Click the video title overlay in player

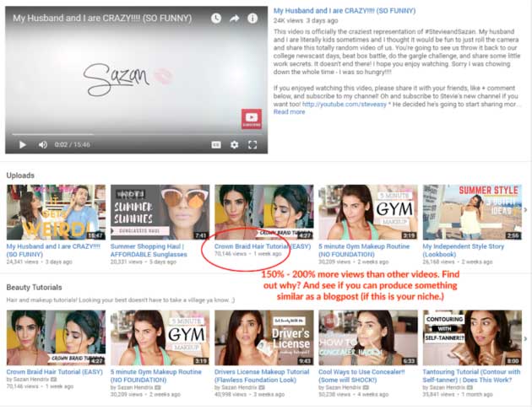coord(102,19)
